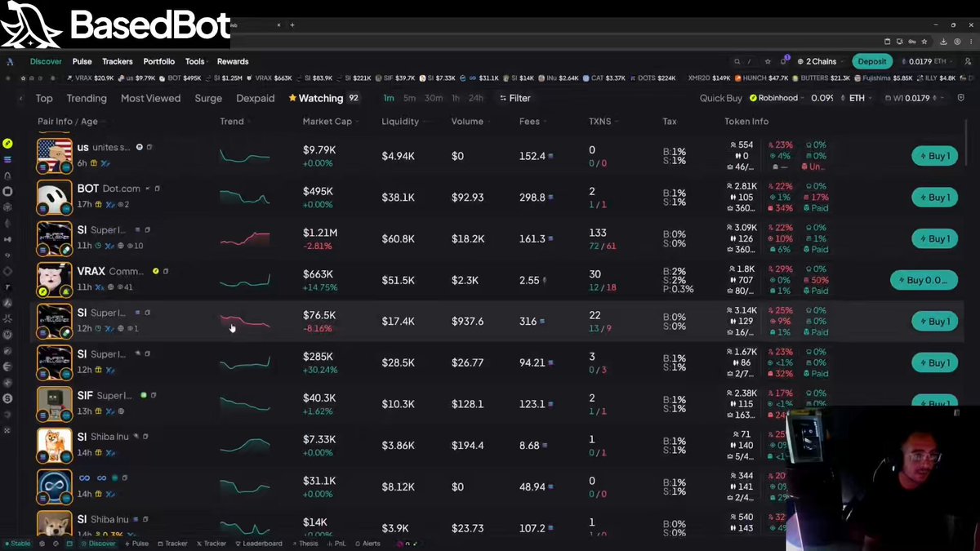
Task: Click Buy 1 on the BOT Dot.com row
Action: pyautogui.click(x=934, y=197)
